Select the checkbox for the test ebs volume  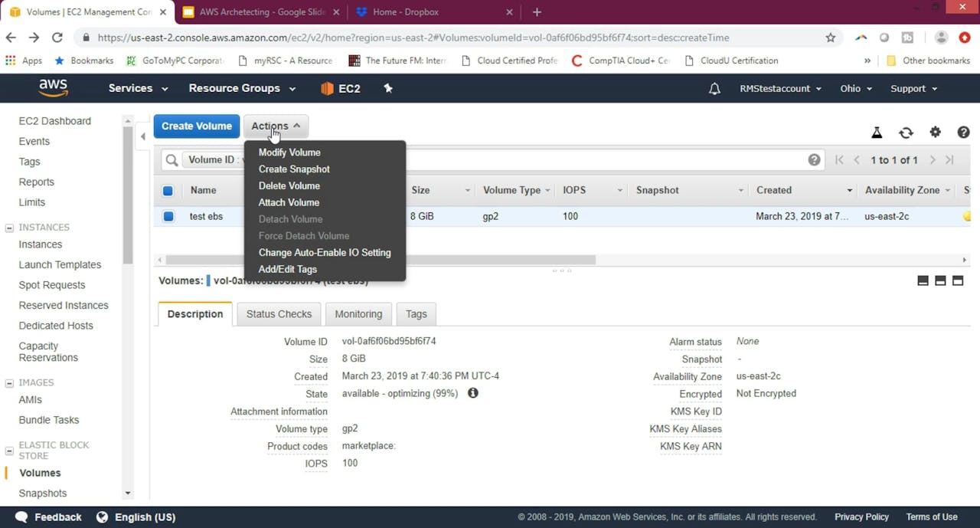click(168, 216)
